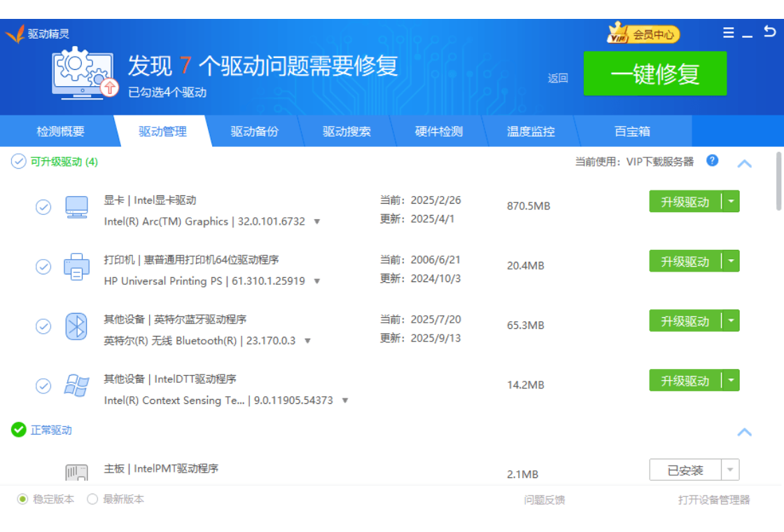Click the vertical scrollbar on the driver list
The image size is (784, 532).
click(x=779, y=181)
